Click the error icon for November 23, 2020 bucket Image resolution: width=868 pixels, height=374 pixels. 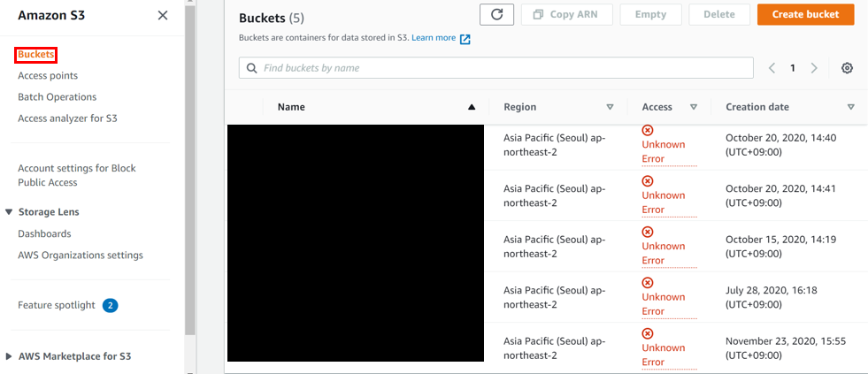coord(647,333)
